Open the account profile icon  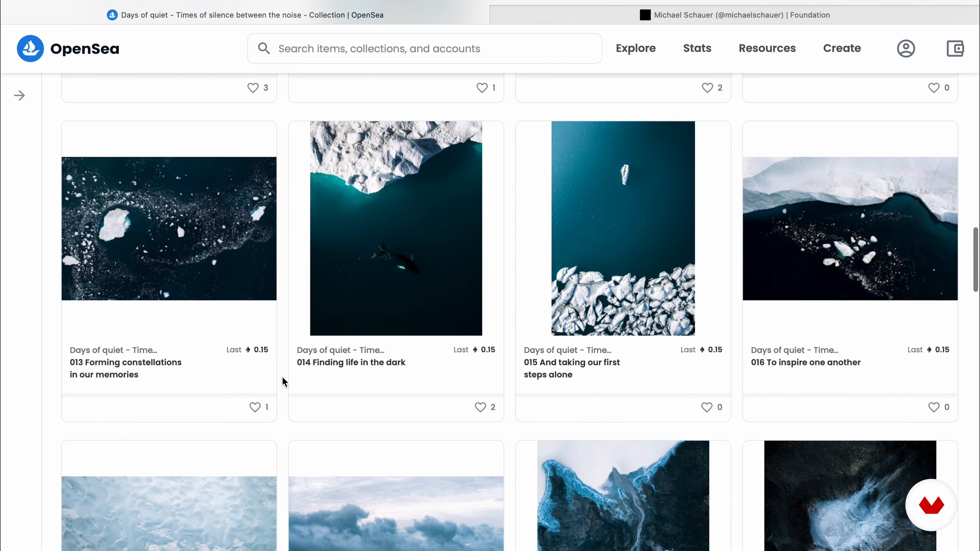tap(906, 49)
